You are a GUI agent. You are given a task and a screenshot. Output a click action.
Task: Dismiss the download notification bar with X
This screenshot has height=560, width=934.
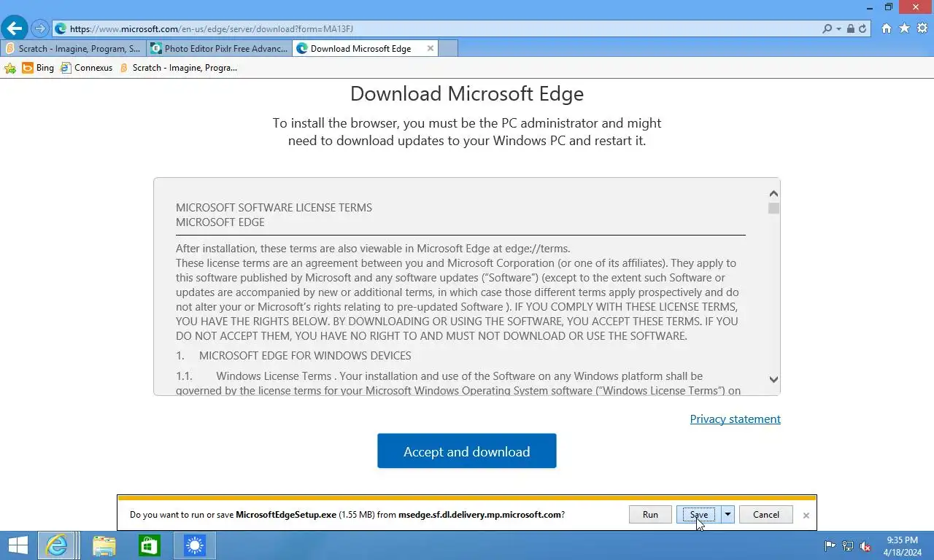pyautogui.click(x=806, y=516)
